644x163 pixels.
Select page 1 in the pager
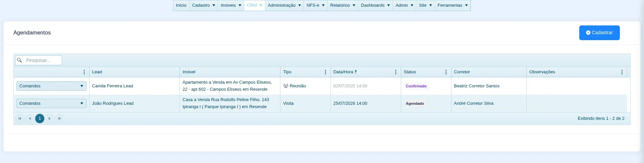(40, 118)
